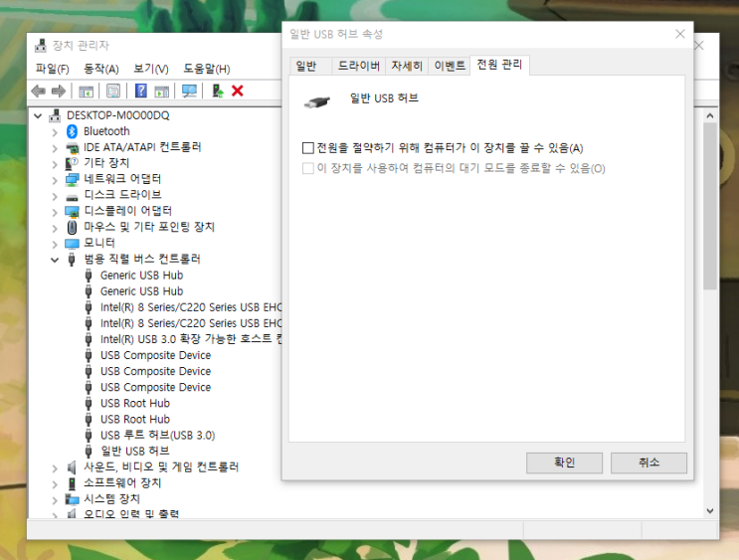Click the IDE ATA/ATAPI 컨트롤러 icon
The image size is (739, 560).
pyautogui.click(x=72, y=147)
